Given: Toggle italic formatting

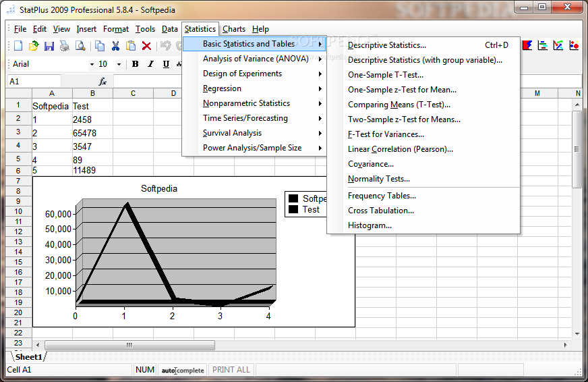Looking at the screenshot, I should tap(151, 64).
